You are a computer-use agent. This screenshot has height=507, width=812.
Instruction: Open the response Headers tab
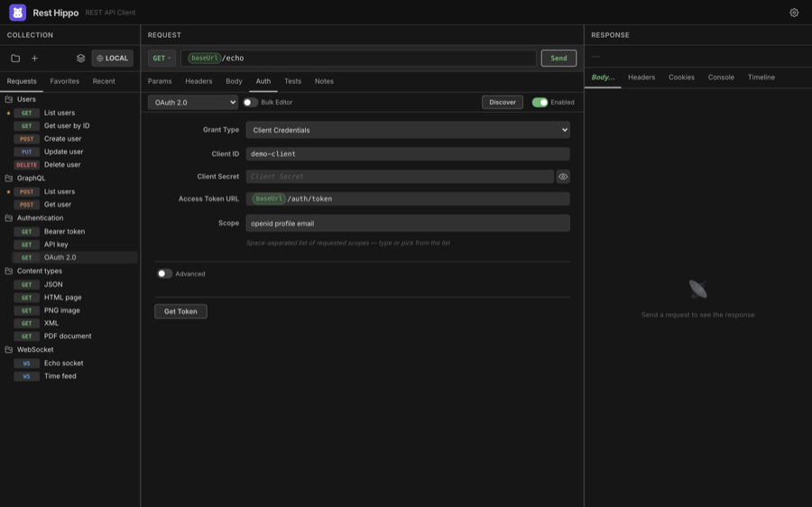coord(641,78)
